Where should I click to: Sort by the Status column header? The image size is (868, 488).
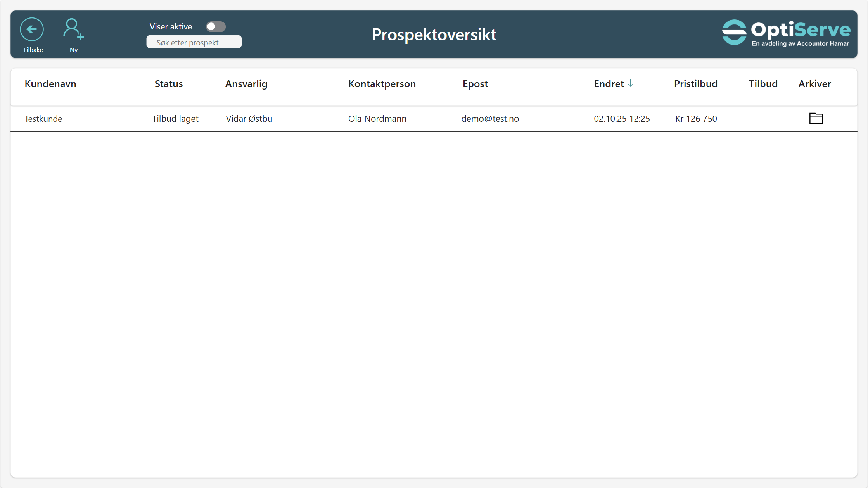(x=168, y=84)
